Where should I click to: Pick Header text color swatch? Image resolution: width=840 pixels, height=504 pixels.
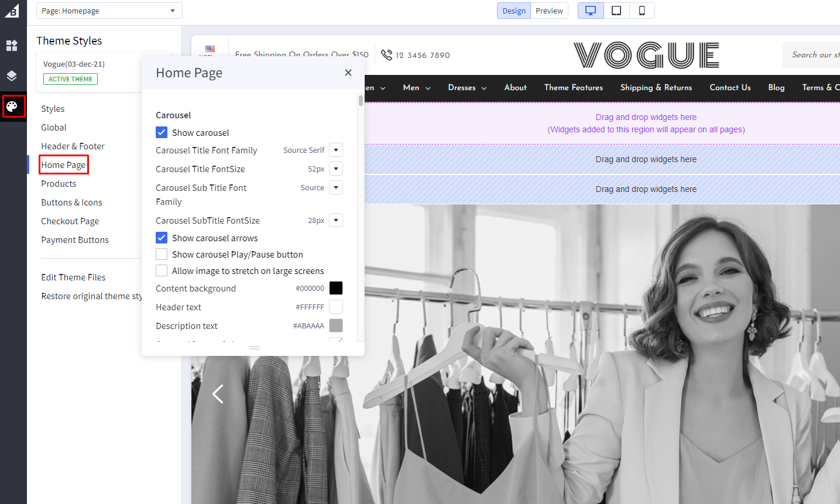point(336,307)
